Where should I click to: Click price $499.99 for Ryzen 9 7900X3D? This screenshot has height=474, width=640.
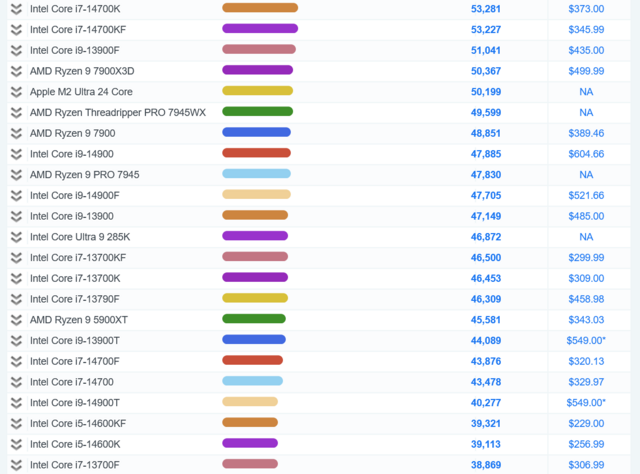[x=586, y=71]
